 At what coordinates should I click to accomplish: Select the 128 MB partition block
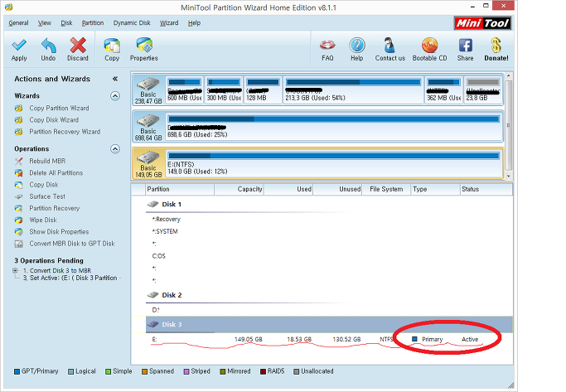tap(264, 90)
